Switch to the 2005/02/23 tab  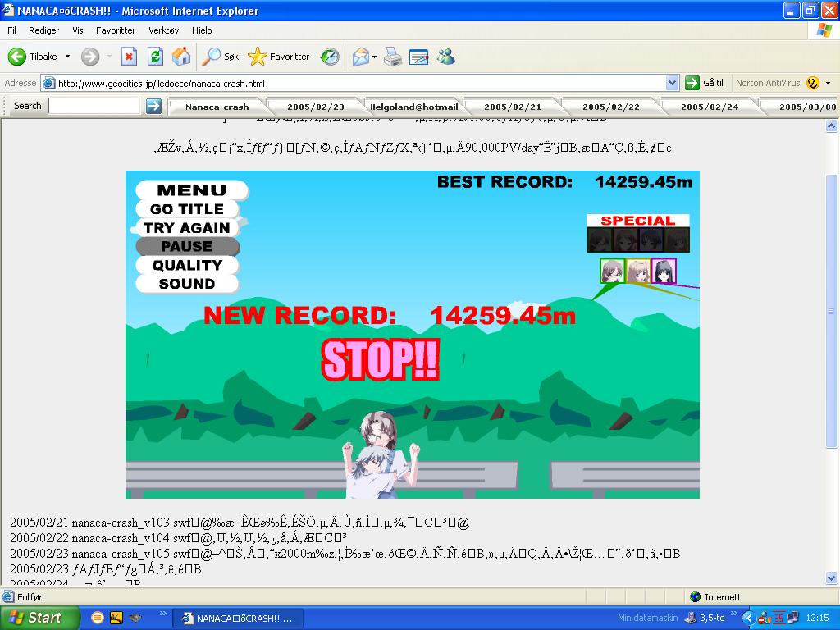[x=316, y=107]
